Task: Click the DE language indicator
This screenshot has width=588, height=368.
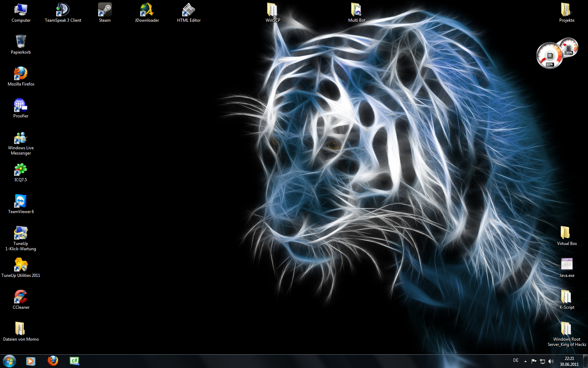Action: coord(516,361)
